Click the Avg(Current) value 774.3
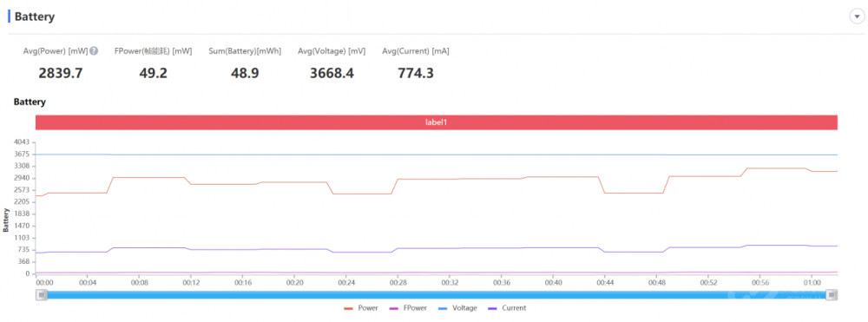Image resolution: width=868 pixels, height=322 pixels. [415, 73]
